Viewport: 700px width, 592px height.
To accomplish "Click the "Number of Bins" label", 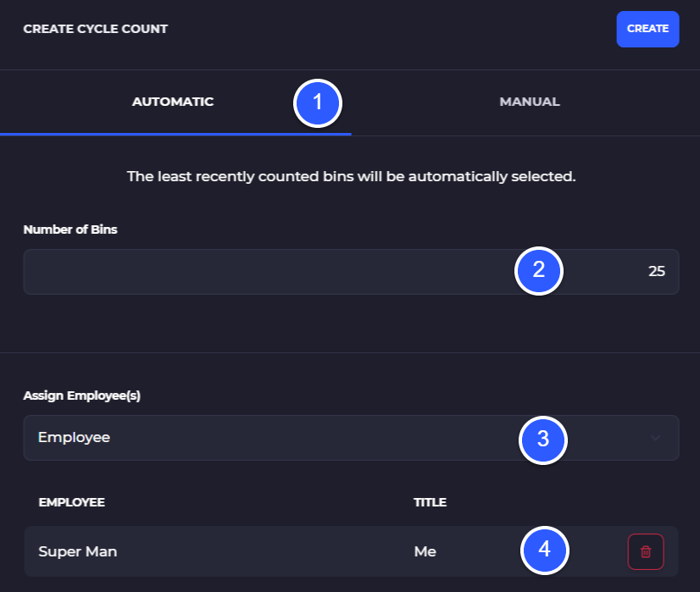I will (x=70, y=230).
